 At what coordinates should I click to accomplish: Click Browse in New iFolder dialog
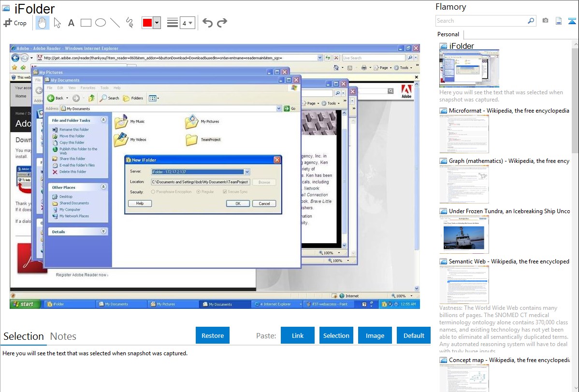tap(264, 182)
